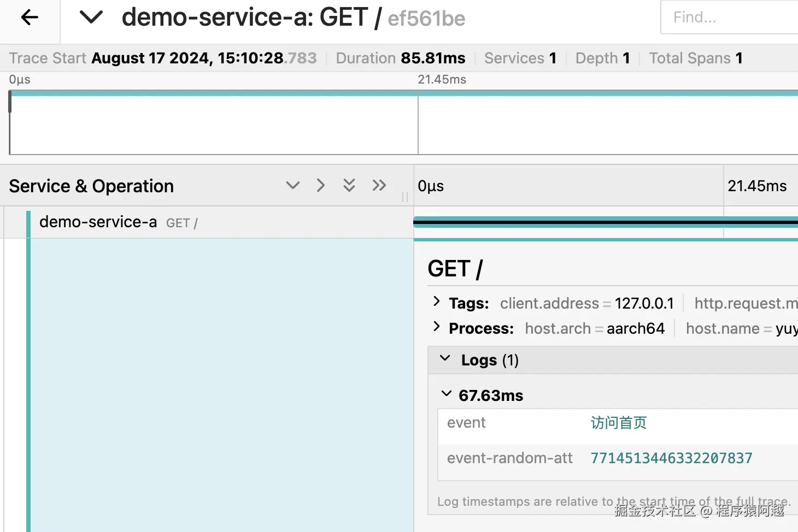Collapse one level of spans
Image resolution: width=798 pixels, height=532 pixels.
(321, 186)
